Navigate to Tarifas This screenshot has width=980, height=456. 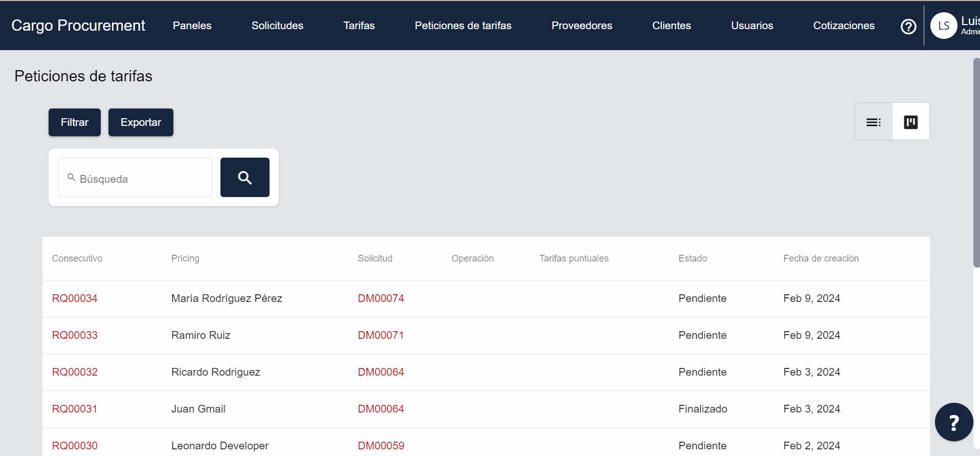pyautogui.click(x=359, y=26)
